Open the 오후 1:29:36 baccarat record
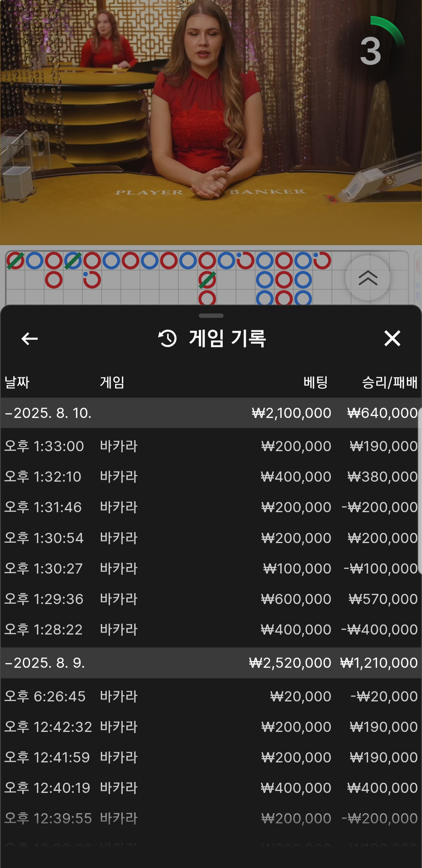 [211, 599]
